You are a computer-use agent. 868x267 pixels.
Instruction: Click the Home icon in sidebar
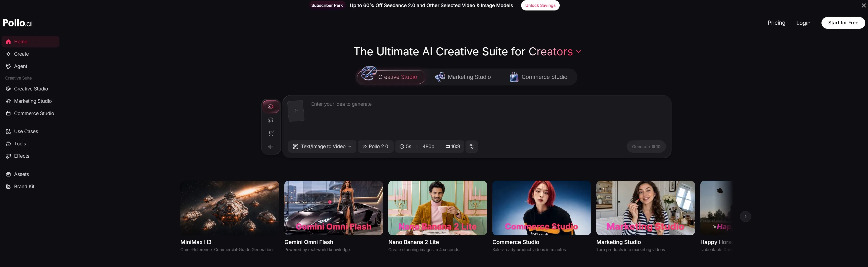point(8,42)
